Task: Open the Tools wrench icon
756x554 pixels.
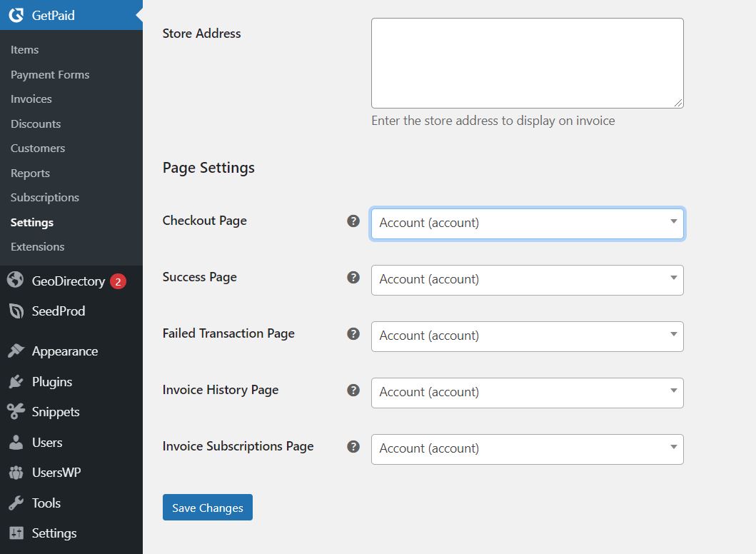Action: tap(16, 503)
